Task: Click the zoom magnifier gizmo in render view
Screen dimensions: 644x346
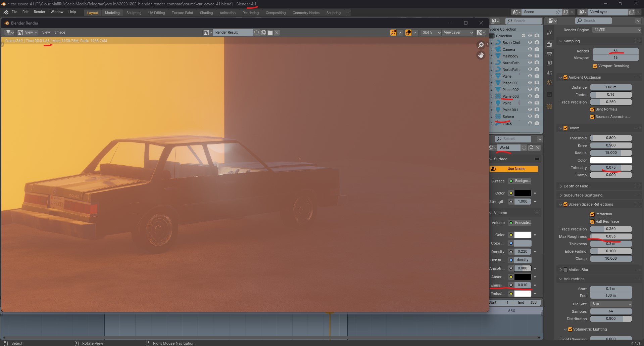Action: click(x=481, y=45)
